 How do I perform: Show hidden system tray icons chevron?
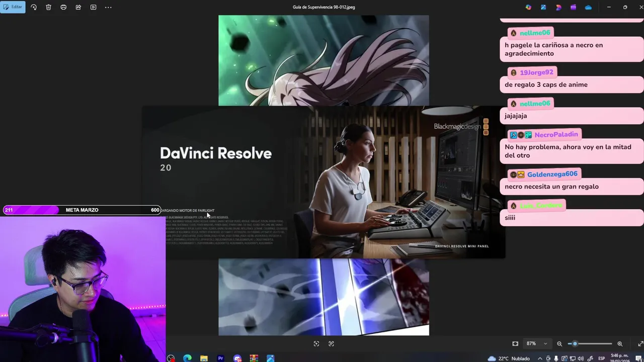click(x=540, y=358)
